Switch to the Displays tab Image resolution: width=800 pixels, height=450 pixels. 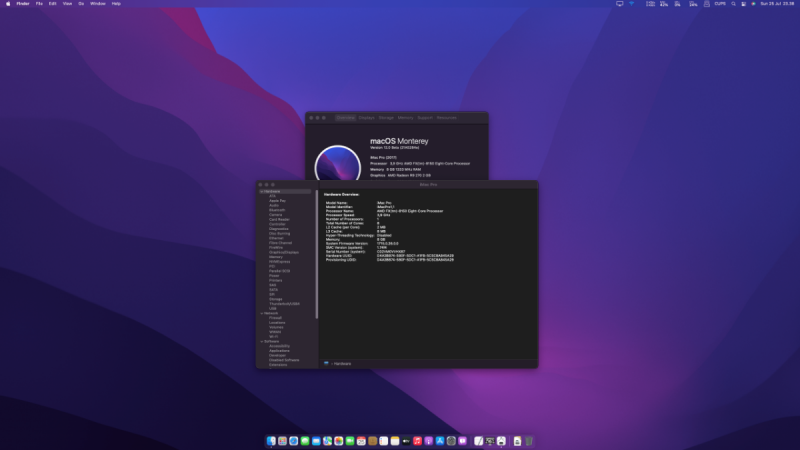tap(367, 117)
